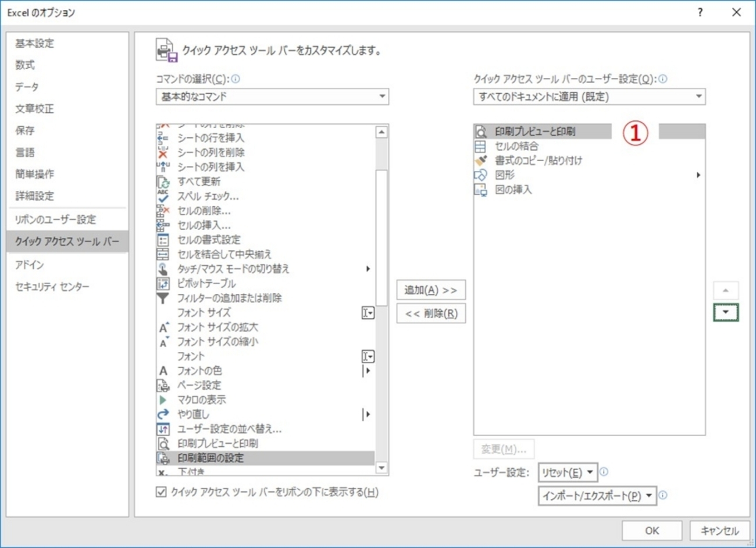Click 印刷プレビューと印刷 icon in the commands list
This screenshot has height=548, width=756.
[163, 443]
